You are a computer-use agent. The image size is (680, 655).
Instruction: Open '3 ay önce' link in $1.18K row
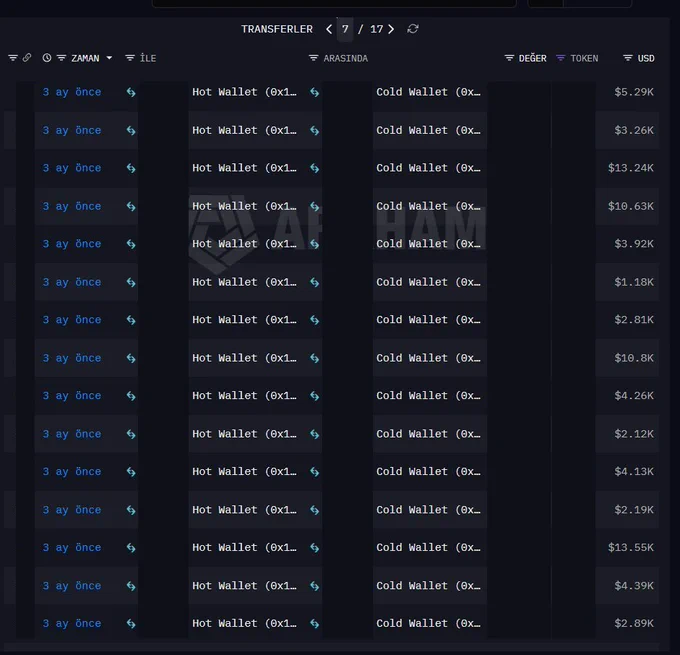(72, 282)
